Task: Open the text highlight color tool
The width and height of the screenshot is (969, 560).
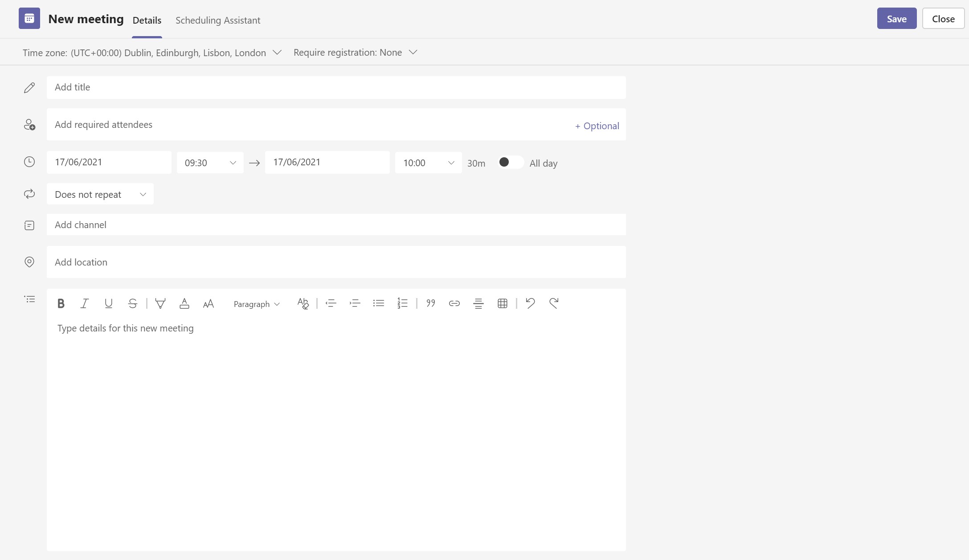Action: click(x=160, y=304)
